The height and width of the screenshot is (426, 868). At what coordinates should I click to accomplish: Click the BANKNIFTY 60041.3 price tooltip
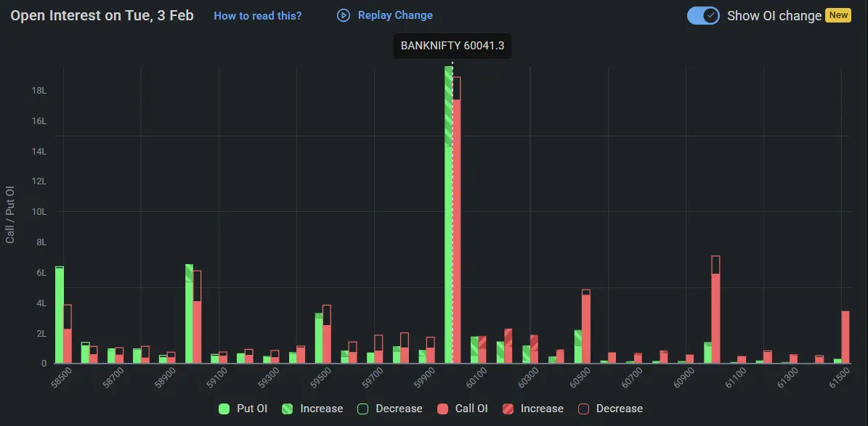[453, 46]
